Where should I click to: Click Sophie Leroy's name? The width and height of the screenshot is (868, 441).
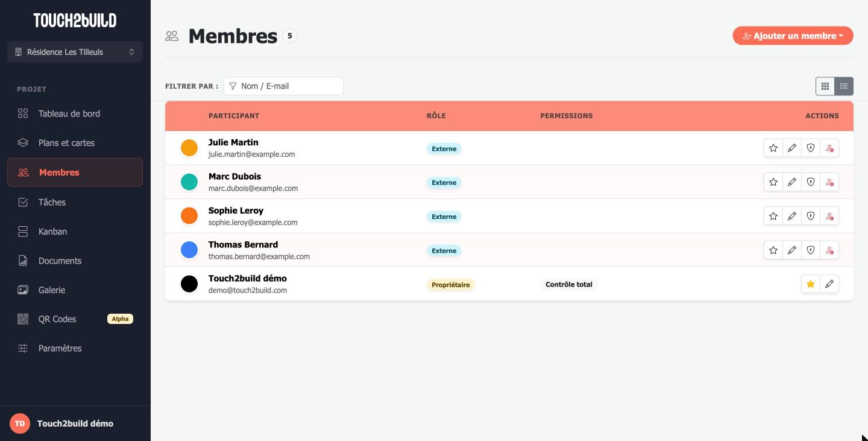coord(236,211)
